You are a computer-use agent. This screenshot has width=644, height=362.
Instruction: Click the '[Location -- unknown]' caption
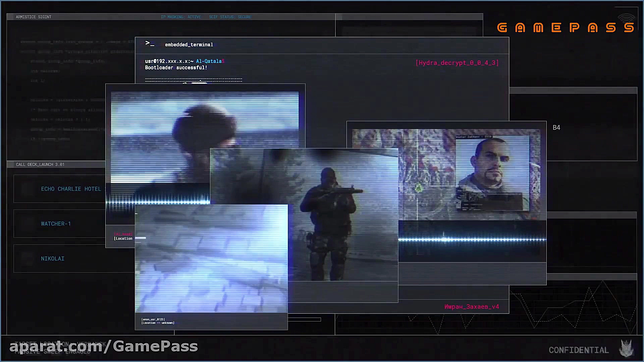pos(158,323)
